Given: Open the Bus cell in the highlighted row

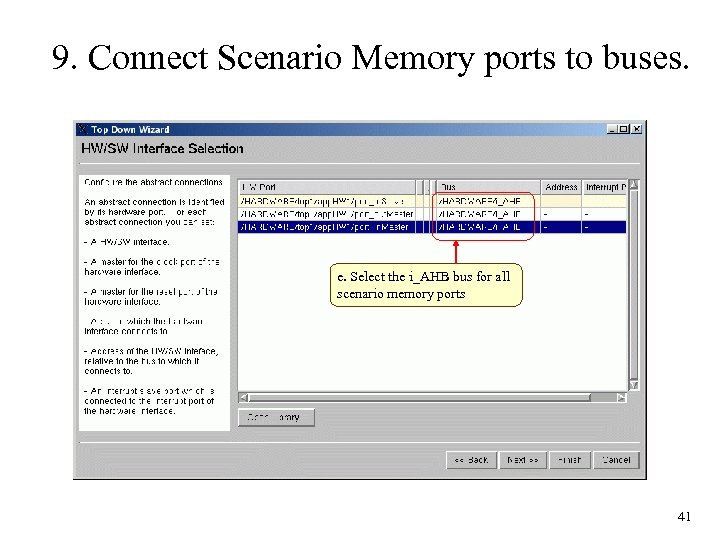Looking at the screenshot, I should pos(488,227).
